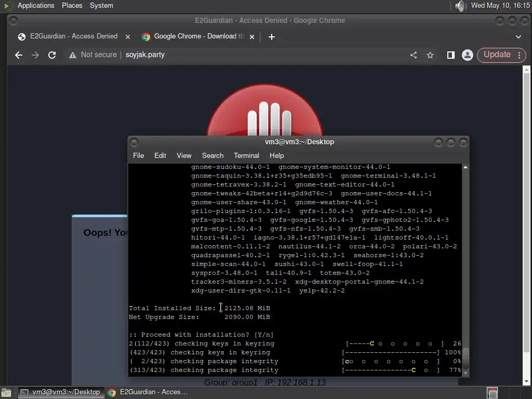
Task: Bookmark this page with the star
Action: click(430, 55)
